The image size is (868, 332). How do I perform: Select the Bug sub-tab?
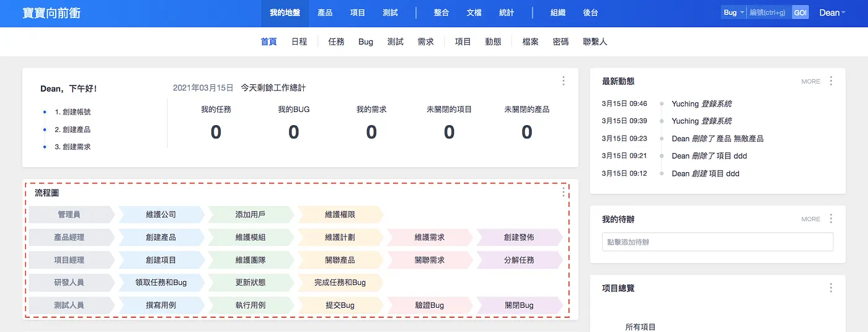click(366, 41)
